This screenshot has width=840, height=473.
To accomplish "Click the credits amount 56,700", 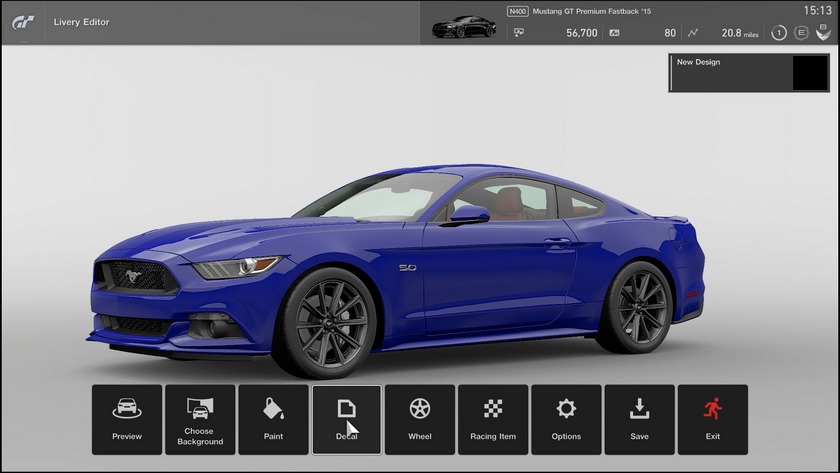I will (x=581, y=33).
